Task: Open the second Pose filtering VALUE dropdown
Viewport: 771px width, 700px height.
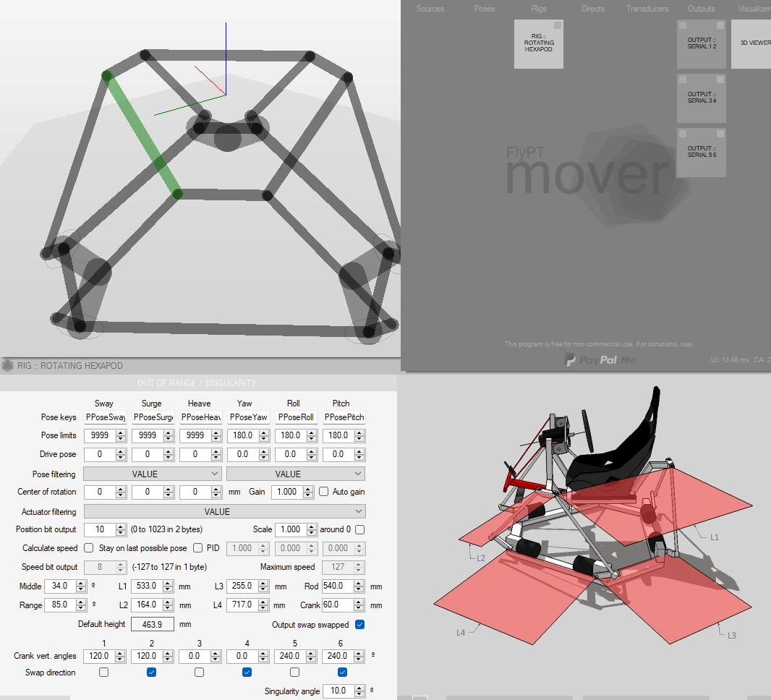Action: coord(296,474)
